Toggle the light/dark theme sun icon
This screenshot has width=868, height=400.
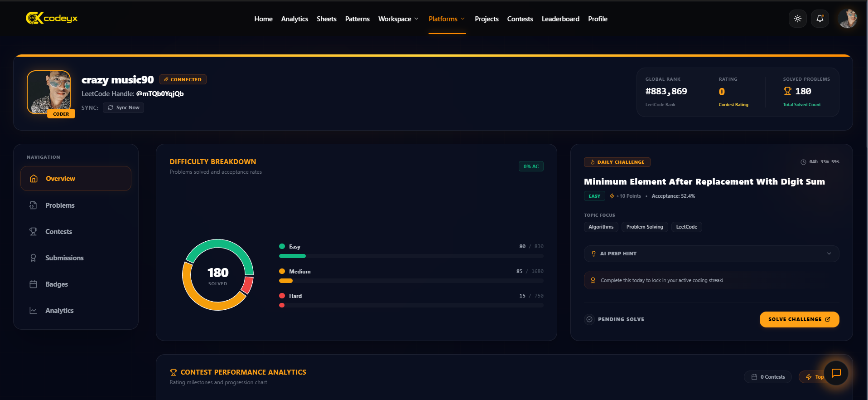pyautogui.click(x=798, y=19)
